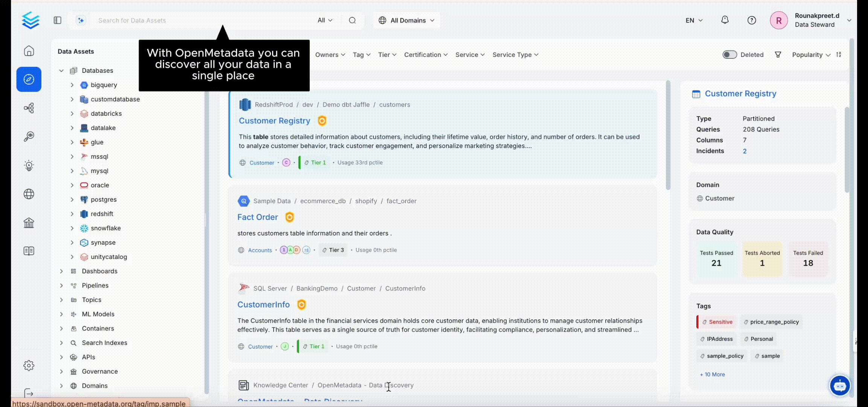The width and height of the screenshot is (868, 407).
Task: Open the Glossary book sidebar icon
Action: (x=29, y=251)
